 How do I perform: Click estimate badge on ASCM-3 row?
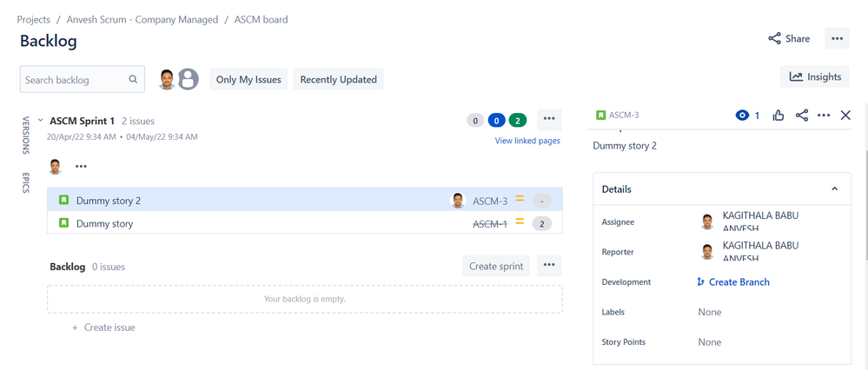pos(542,201)
